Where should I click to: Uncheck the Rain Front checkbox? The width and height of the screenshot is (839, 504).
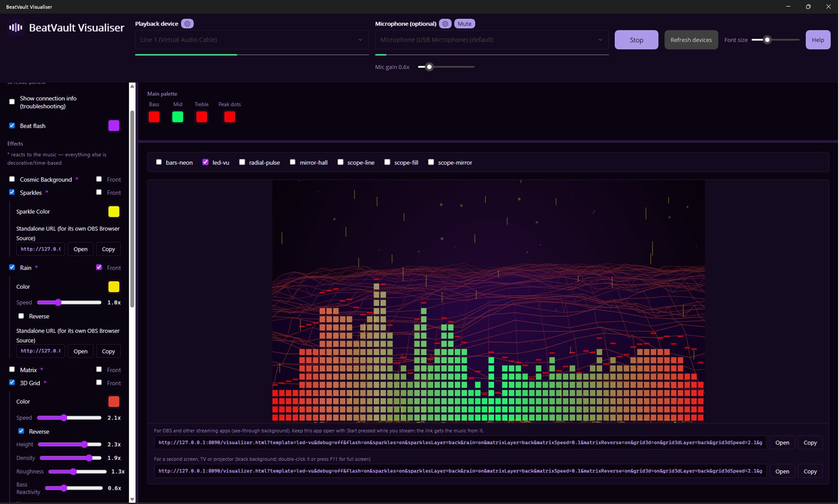[x=99, y=267]
